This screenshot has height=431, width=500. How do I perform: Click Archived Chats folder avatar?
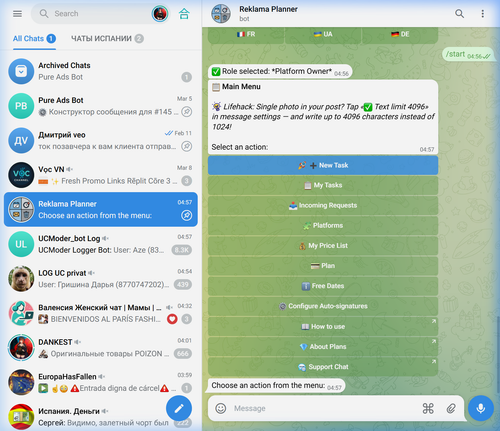pyautogui.click(x=21, y=71)
